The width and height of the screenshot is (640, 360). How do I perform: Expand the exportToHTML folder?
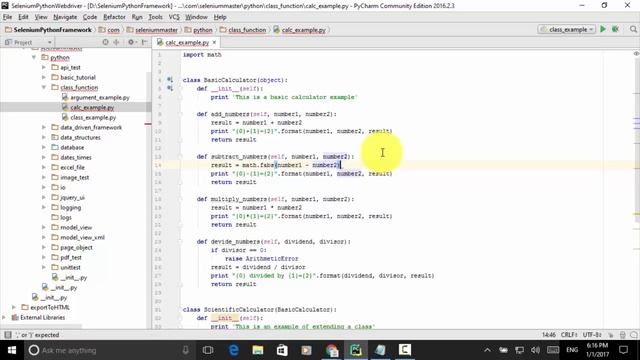[x=14, y=307]
